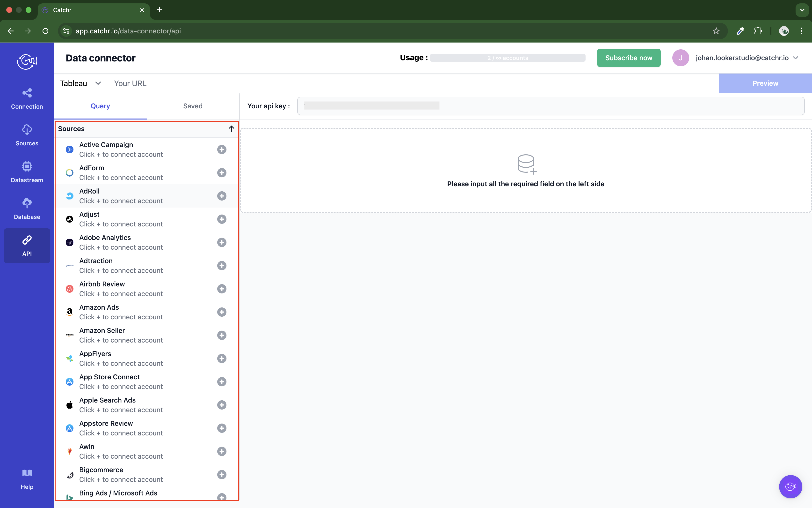Switch to the Saved tab

[193, 106]
